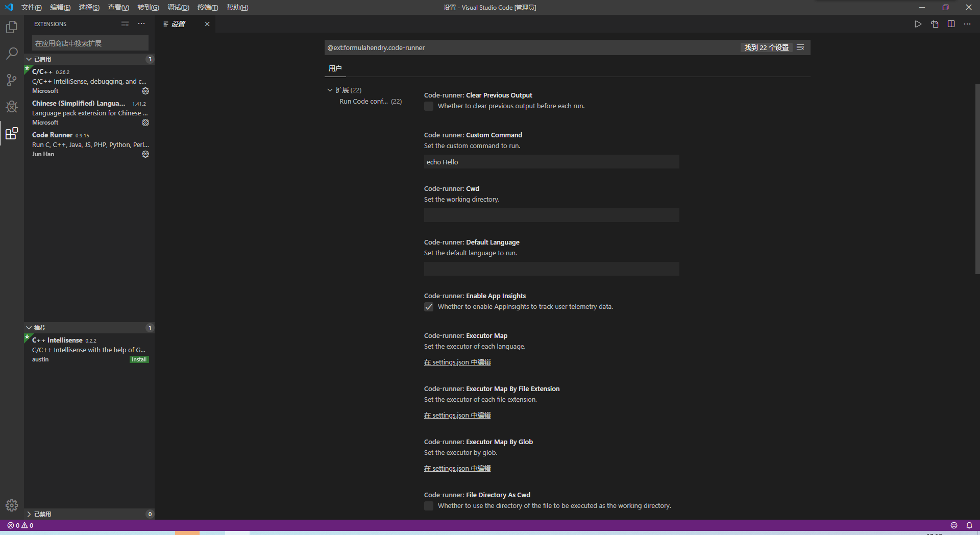Enable Clear Previous Output checkbox
The image size is (980, 535).
coord(429,106)
